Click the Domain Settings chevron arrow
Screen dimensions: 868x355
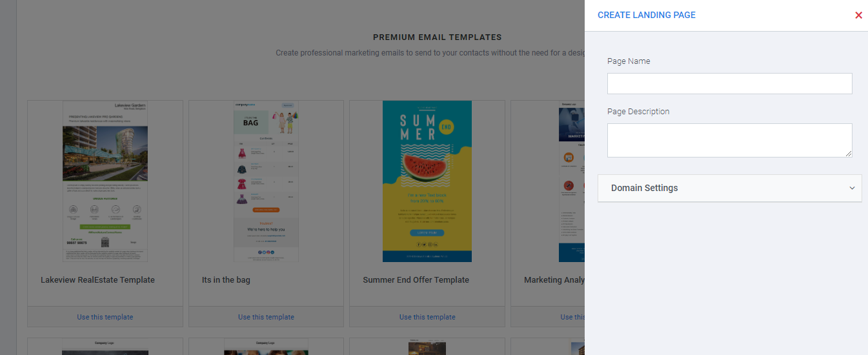(852, 188)
